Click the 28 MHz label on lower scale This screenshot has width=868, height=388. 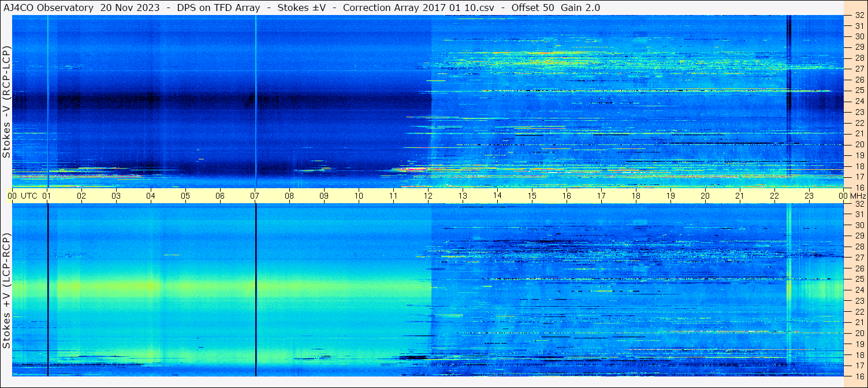[859, 247]
